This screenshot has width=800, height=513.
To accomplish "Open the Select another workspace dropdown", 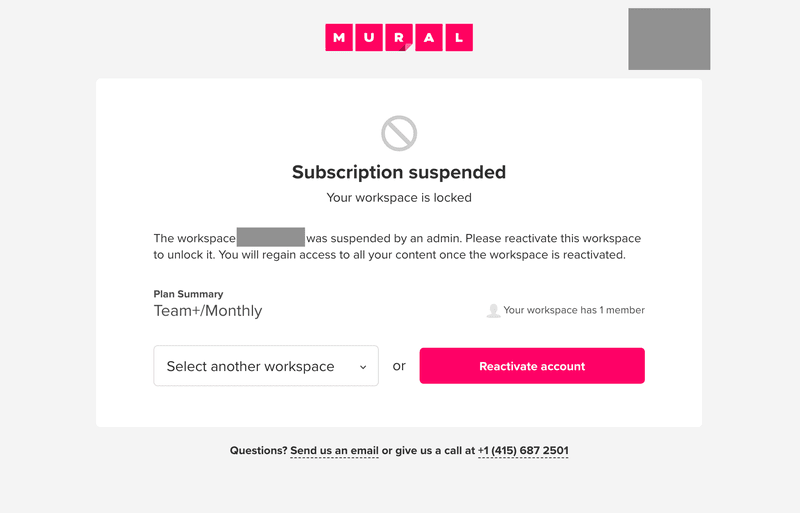I will pos(265,366).
